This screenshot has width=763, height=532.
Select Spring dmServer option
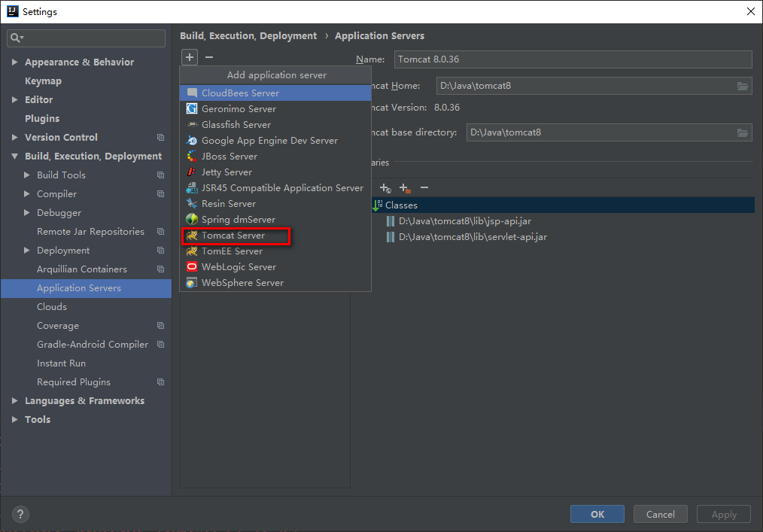275,220
